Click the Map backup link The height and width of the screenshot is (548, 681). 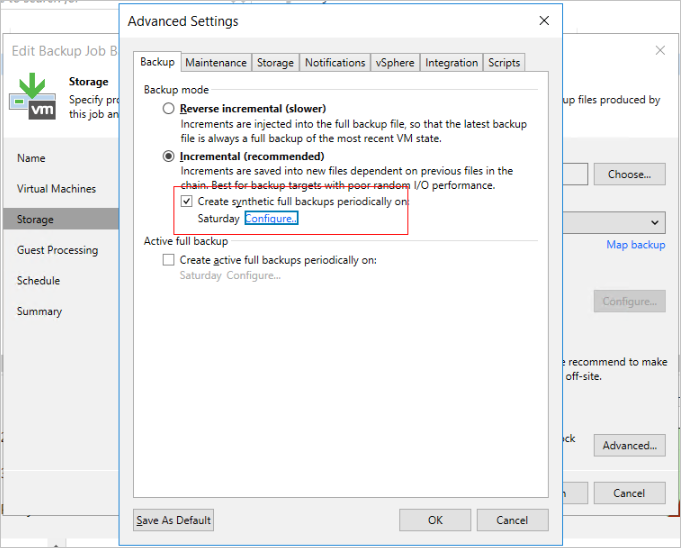635,245
